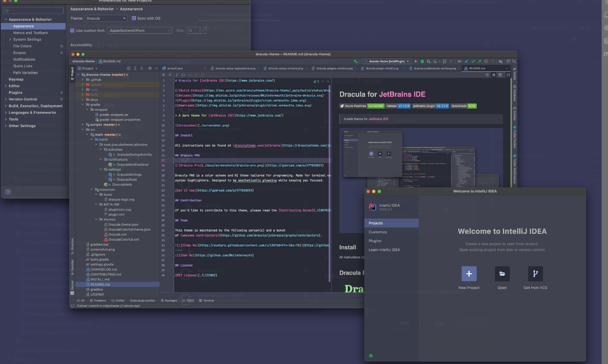The height and width of the screenshot is (364, 608).
Task: Expand the Editor preferences section
Action: pos(6,86)
